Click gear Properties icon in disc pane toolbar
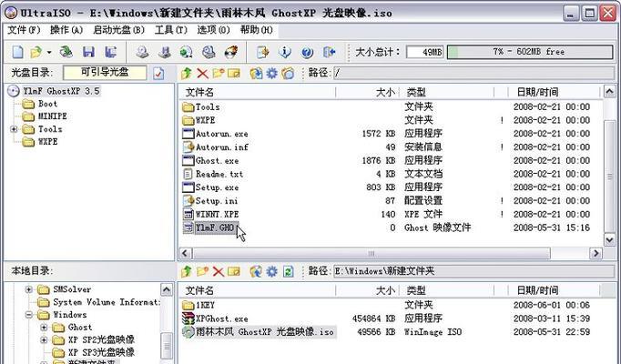621x364 pixels. 271,73
